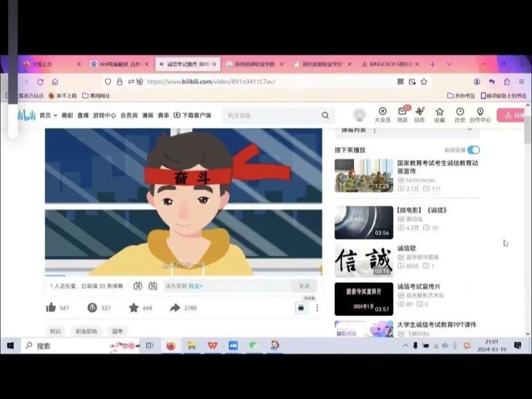The height and width of the screenshot is (399, 532).
Task: Open the bilibili messages icon
Action: coord(402,114)
